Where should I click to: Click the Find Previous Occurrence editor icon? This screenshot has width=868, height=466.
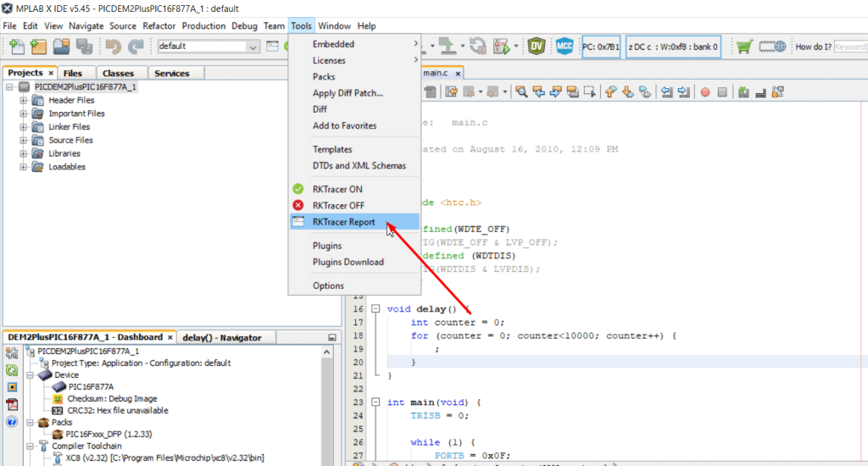click(538, 92)
